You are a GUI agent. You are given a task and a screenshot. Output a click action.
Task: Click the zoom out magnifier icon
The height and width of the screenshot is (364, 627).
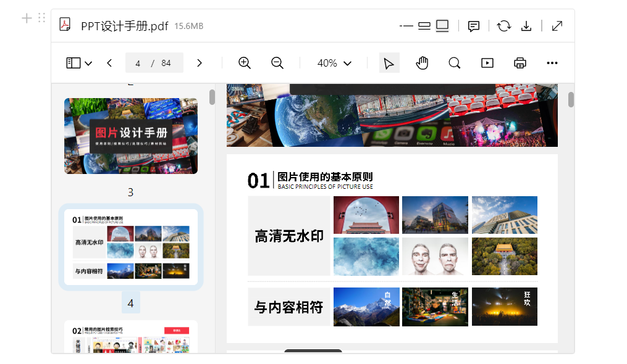(x=277, y=62)
